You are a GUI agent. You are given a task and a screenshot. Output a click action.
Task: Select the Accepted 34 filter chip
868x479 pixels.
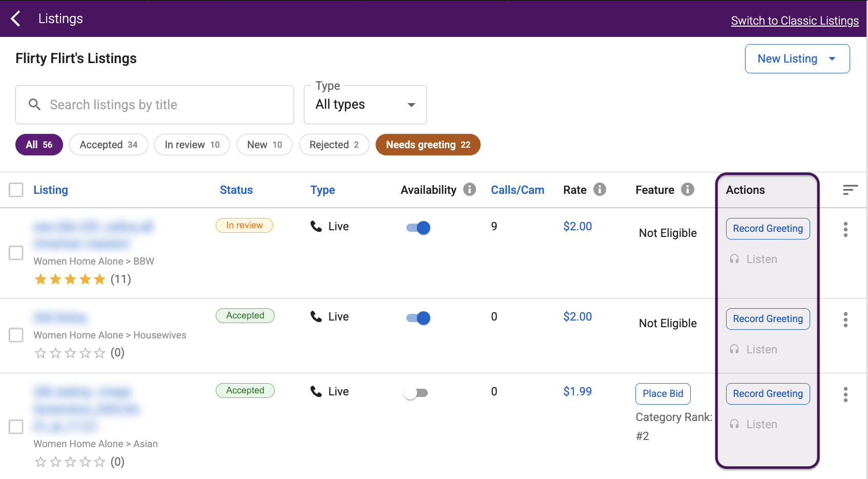109,145
